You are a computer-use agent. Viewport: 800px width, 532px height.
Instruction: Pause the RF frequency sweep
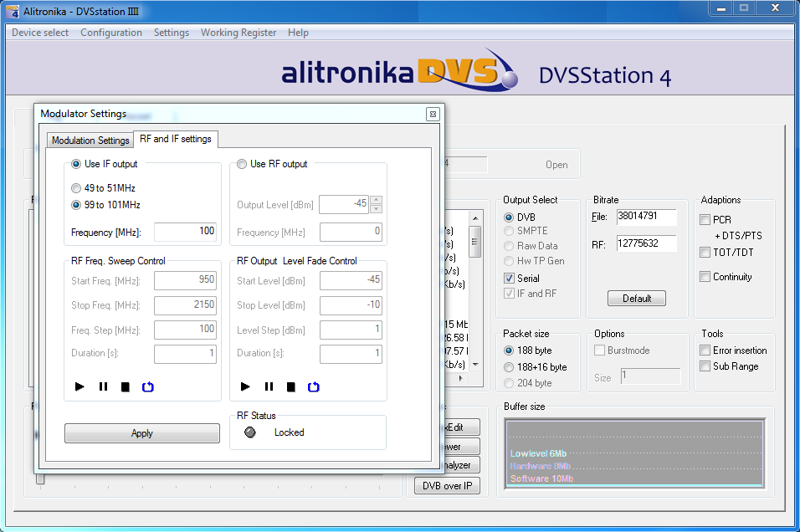point(103,386)
